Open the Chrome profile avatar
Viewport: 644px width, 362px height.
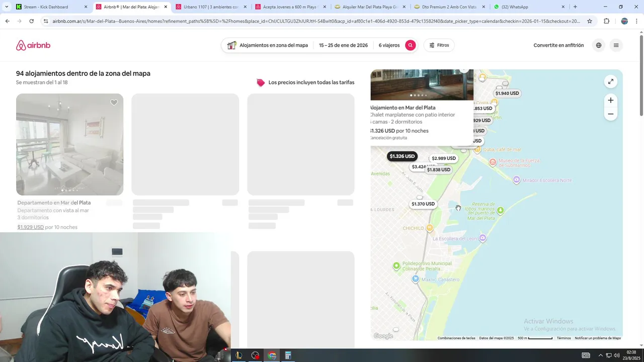point(624,21)
